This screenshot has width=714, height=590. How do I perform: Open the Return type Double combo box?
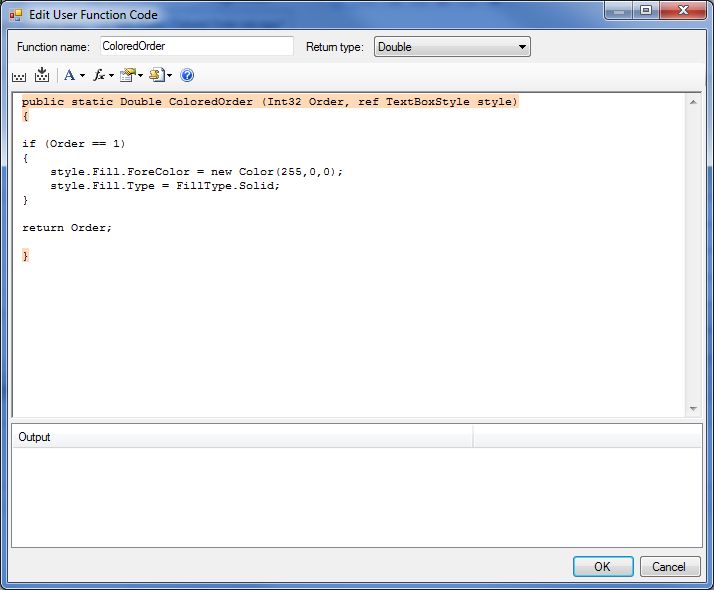pos(452,46)
